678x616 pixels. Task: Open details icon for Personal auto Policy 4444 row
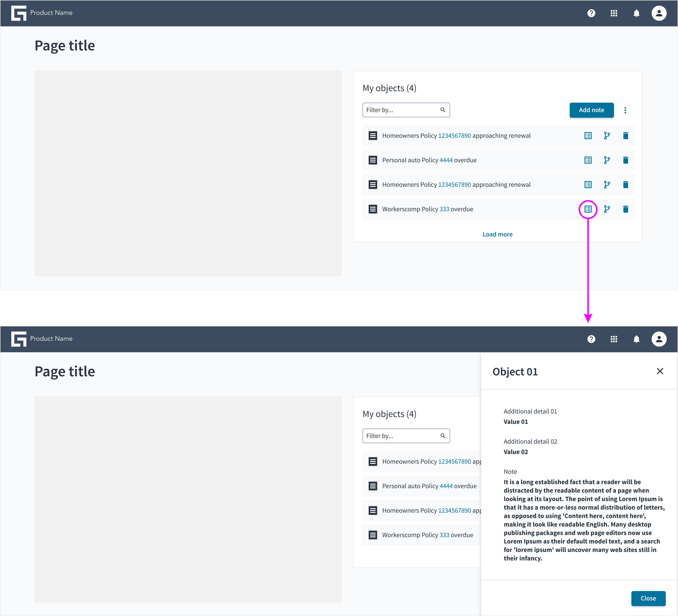(588, 160)
